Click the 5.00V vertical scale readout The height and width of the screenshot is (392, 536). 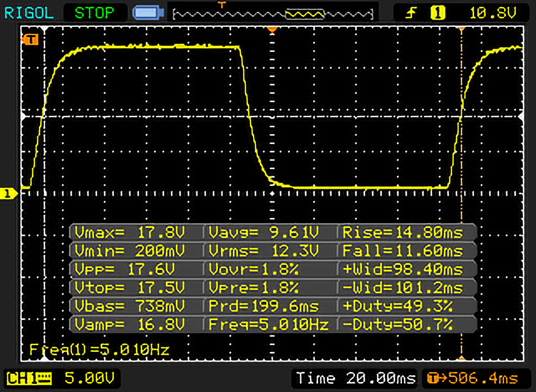[x=89, y=379]
